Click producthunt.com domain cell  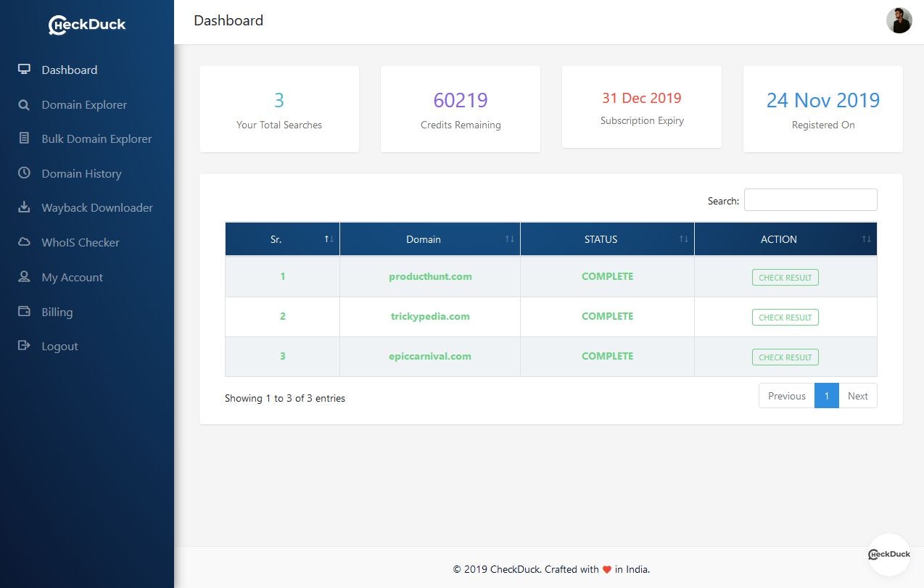point(430,276)
